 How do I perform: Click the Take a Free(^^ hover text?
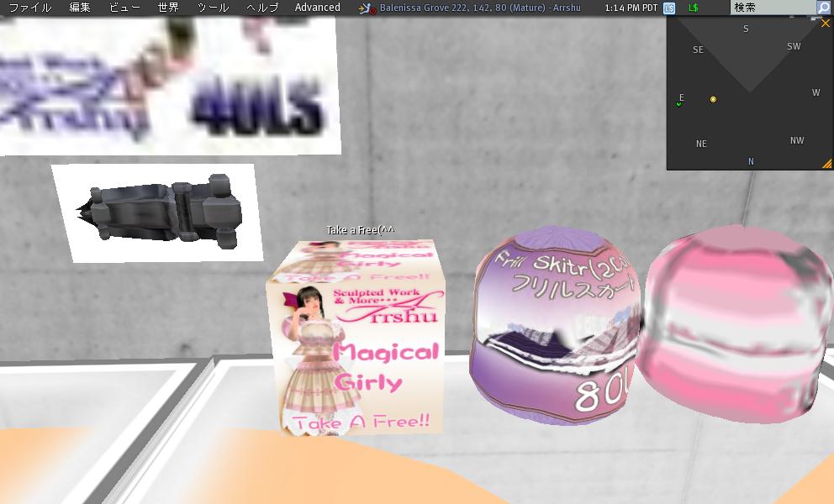(x=361, y=230)
